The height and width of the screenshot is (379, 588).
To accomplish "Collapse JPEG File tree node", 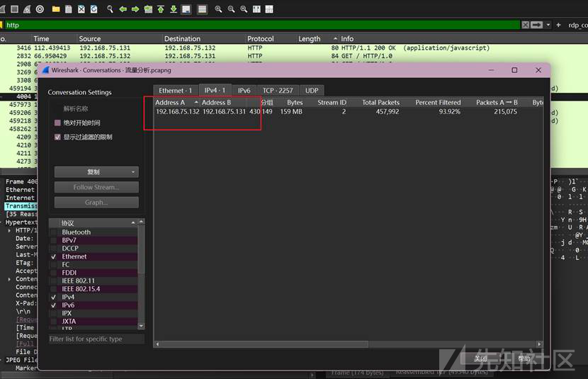I will coord(2,360).
